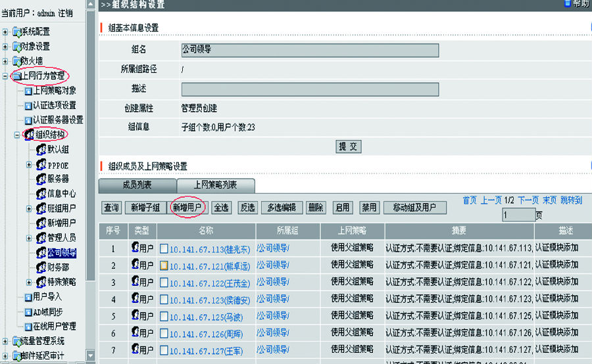The image size is (592, 364).
Task: Click the 用户导入 page icon
Action: pyautogui.click(x=28, y=297)
